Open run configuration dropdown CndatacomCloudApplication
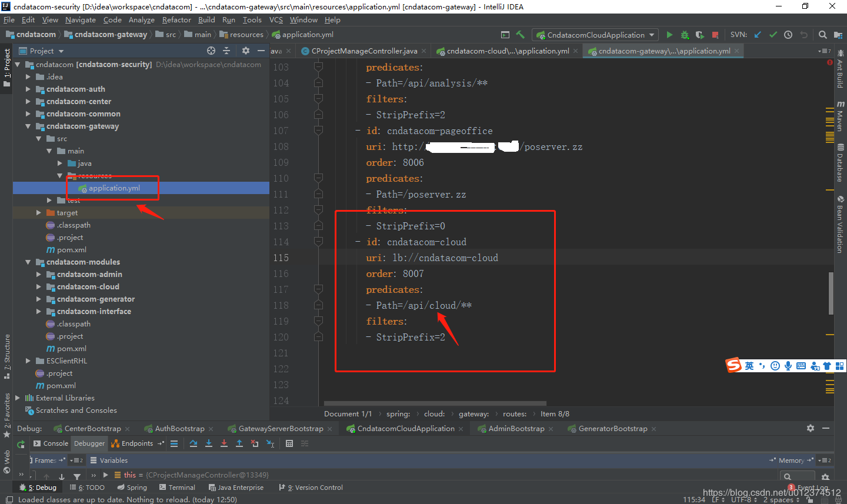847x504 pixels. tap(595, 35)
